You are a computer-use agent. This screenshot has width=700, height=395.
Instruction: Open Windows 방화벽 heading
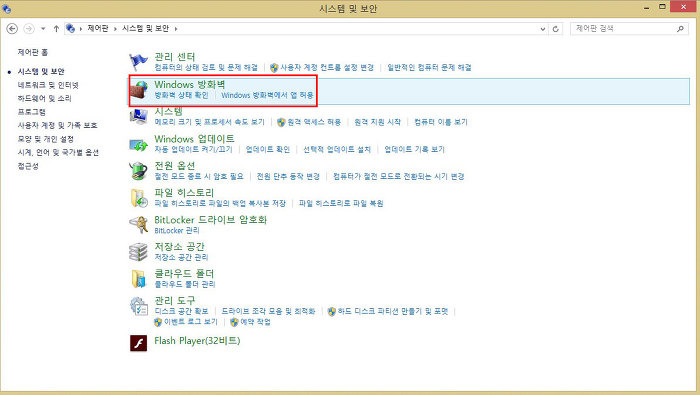[190, 84]
